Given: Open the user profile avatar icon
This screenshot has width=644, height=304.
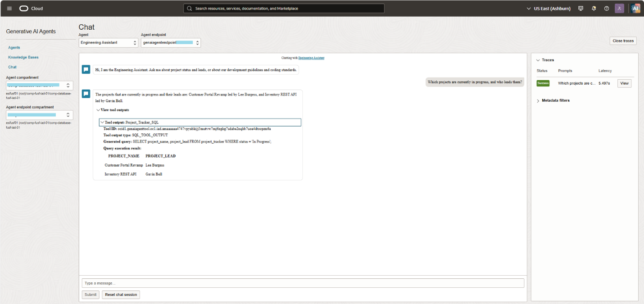Looking at the screenshot, I should point(620,8).
